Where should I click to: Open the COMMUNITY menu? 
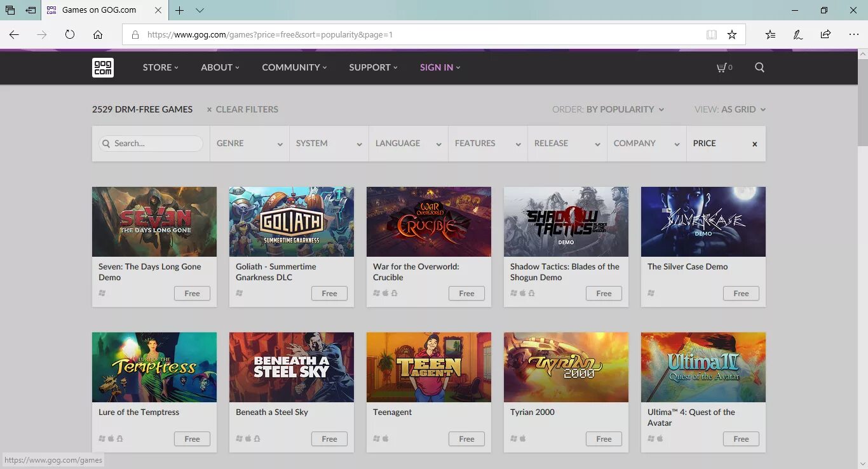point(294,67)
